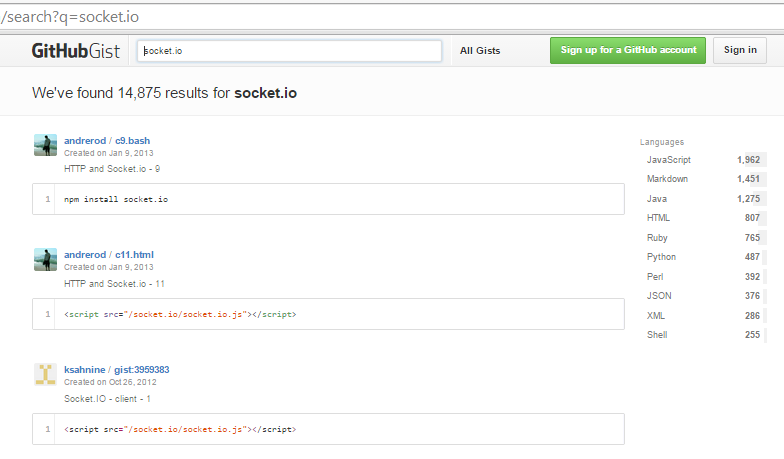This screenshot has width=784, height=459.
Task: Click the address bar showing /search?q=socket.io
Action: pos(392,17)
